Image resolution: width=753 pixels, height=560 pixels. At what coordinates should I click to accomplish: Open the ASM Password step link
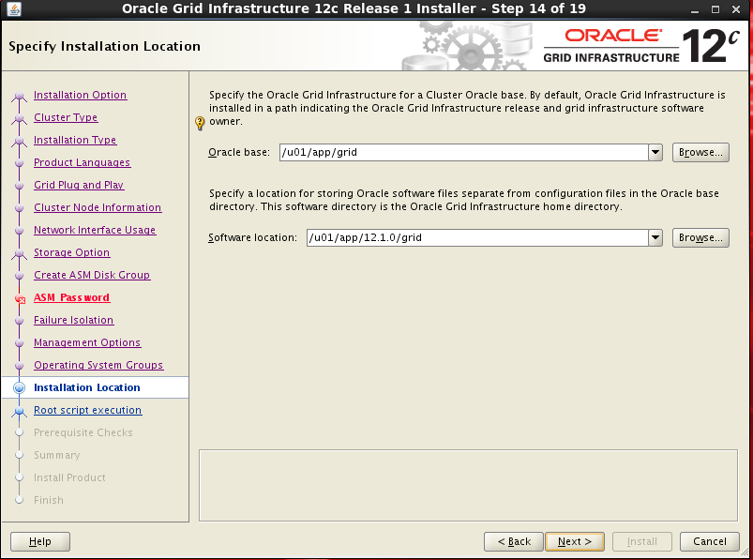[x=71, y=297]
